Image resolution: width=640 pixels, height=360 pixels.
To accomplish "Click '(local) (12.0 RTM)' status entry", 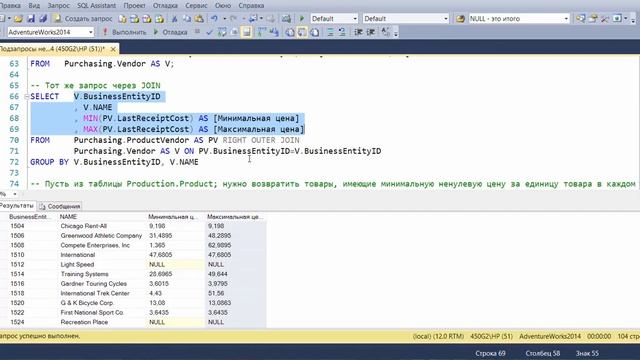I will [438, 337].
